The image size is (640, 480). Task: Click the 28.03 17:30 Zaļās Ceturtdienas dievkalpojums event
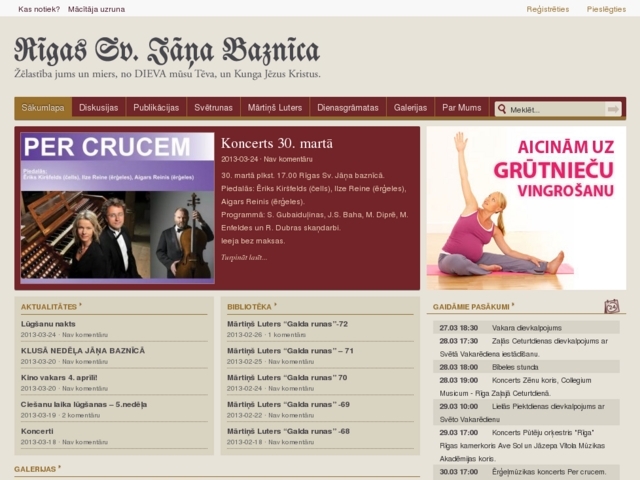(526, 347)
